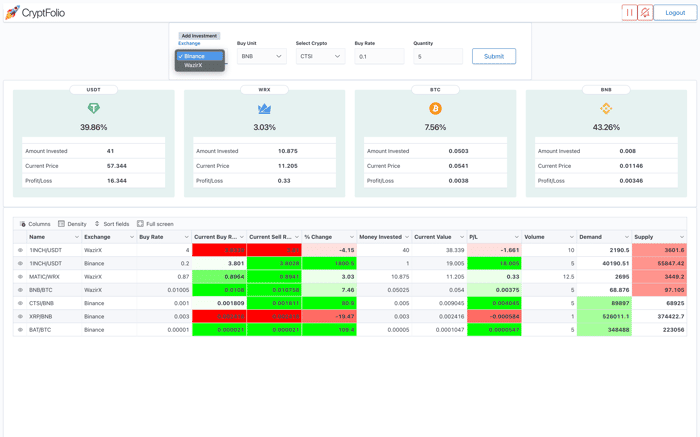Toggle eye icon for MATIC/WRX row

[x=20, y=277]
